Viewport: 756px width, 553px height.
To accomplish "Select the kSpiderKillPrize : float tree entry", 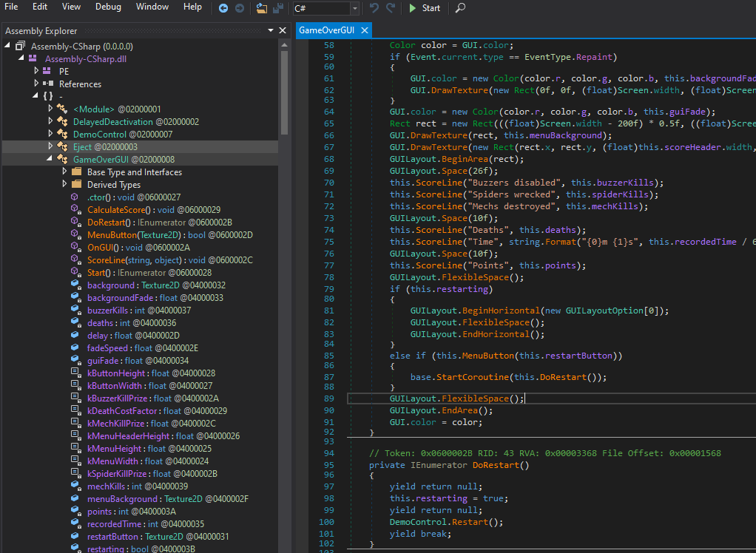I will point(152,473).
